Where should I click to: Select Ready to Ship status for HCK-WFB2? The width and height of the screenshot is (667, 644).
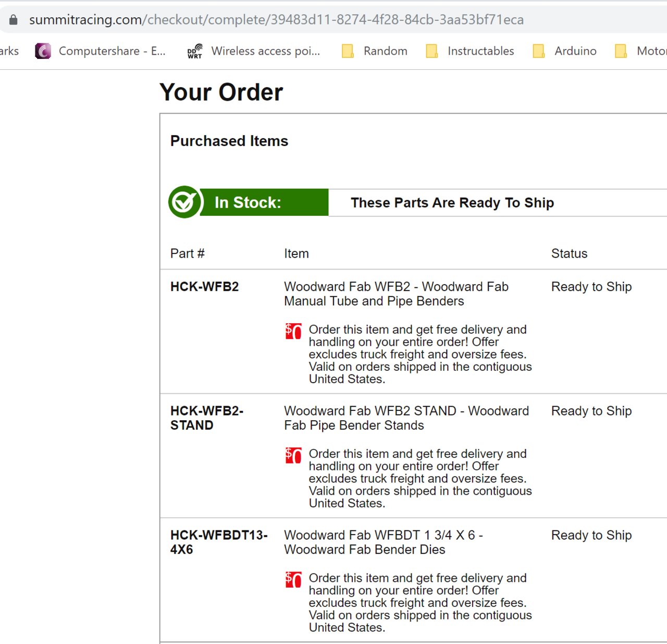click(x=591, y=287)
